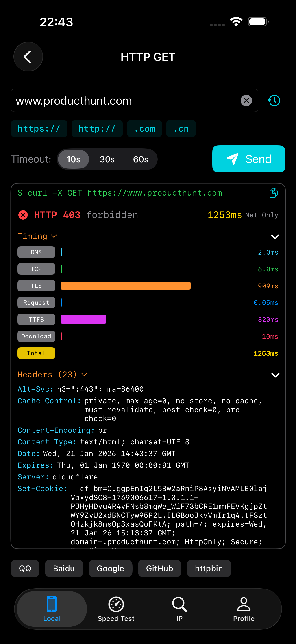Click the red HTTP 403 error icon
The width and height of the screenshot is (296, 644).
pyautogui.click(x=23, y=215)
